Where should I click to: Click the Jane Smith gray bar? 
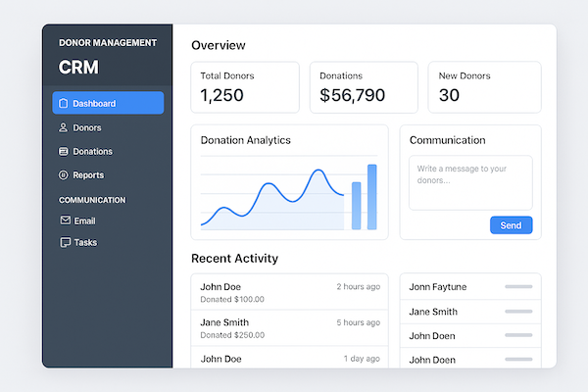(518, 312)
